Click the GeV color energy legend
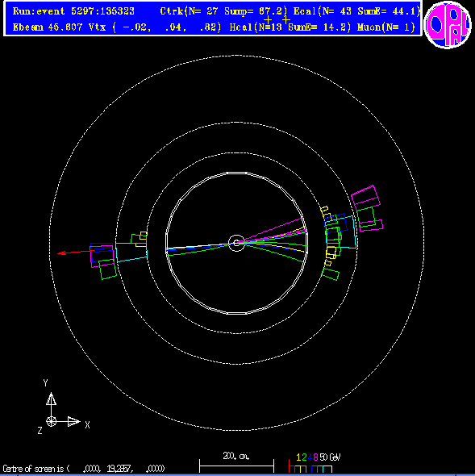 pyautogui.click(x=315, y=463)
